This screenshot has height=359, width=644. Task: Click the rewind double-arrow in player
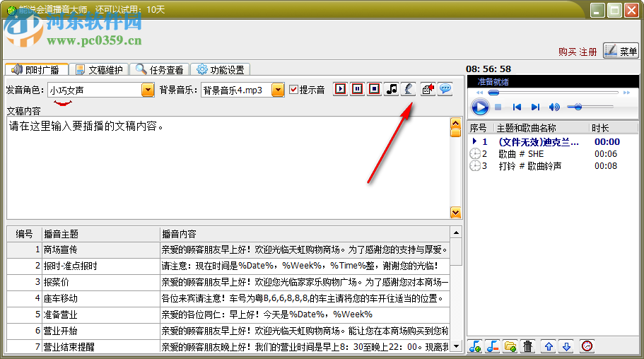point(480,93)
